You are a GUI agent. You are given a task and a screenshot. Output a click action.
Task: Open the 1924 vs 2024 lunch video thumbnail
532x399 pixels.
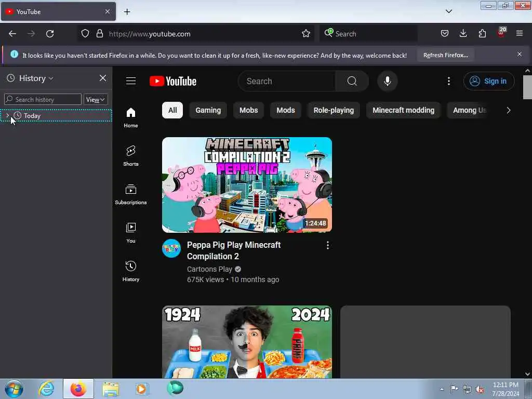(247, 342)
